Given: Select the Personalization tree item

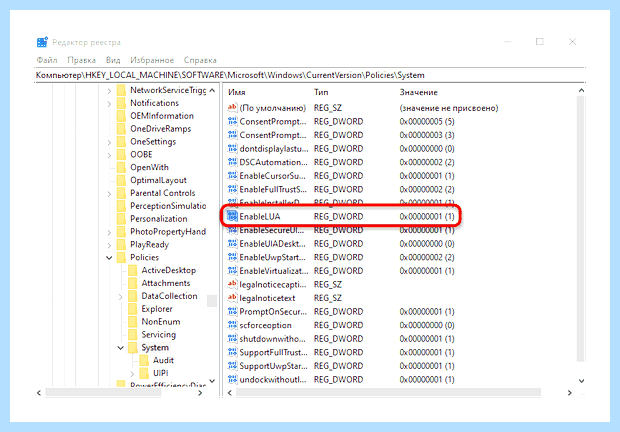Looking at the screenshot, I should coord(159,219).
